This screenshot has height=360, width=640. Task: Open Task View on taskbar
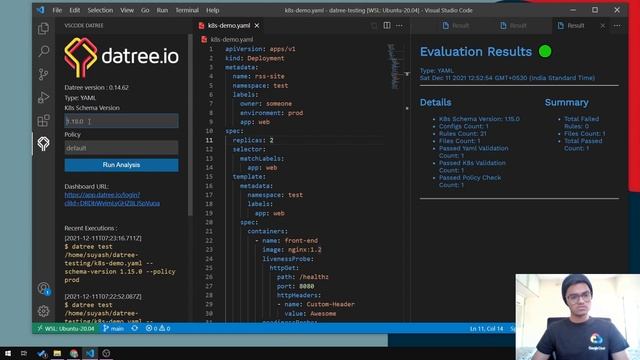pyautogui.click(x=24, y=353)
